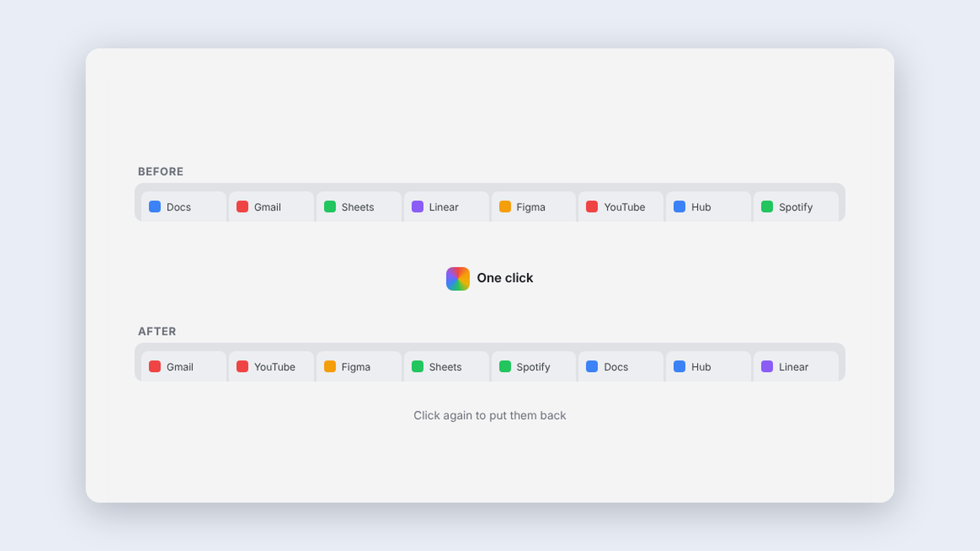The image size is (980, 551).
Task: Click the red YouTube favicon in the Before row
Action: (592, 206)
